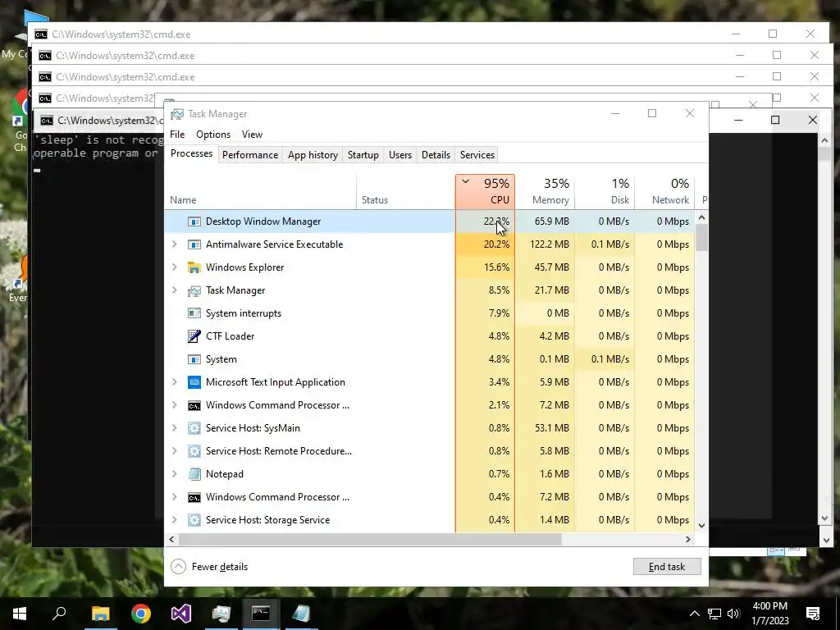Click the Task Manager process row icon
Viewport: 840px width, 630px height.
(x=194, y=290)
